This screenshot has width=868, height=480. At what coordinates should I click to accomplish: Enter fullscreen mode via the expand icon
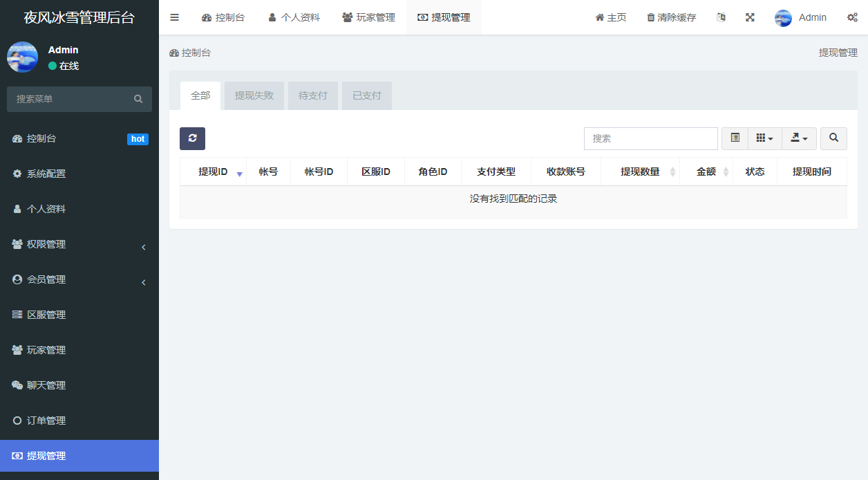pos(750,17)
